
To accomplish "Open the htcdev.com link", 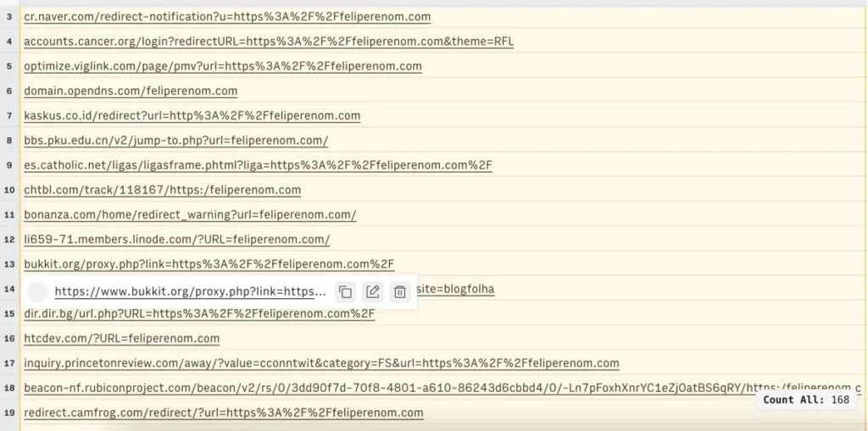I will 122,338.
